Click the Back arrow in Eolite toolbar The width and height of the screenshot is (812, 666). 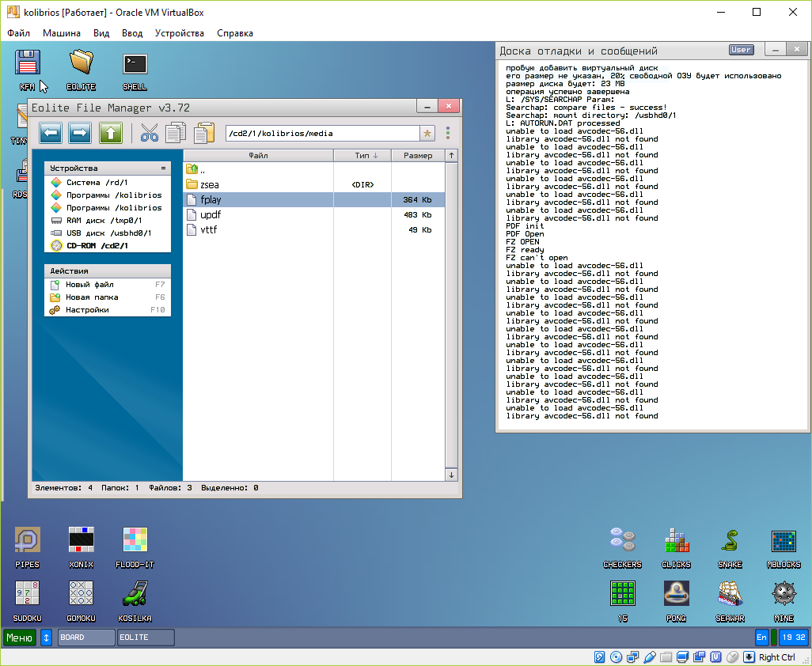pyautogui.click(x=51, y=133)
